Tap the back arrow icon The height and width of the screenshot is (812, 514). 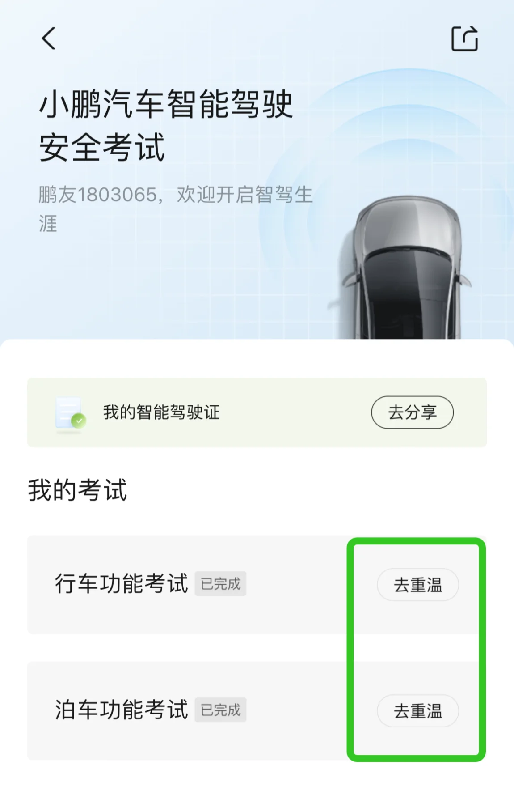pyautogui.click(x=49, y=38)
